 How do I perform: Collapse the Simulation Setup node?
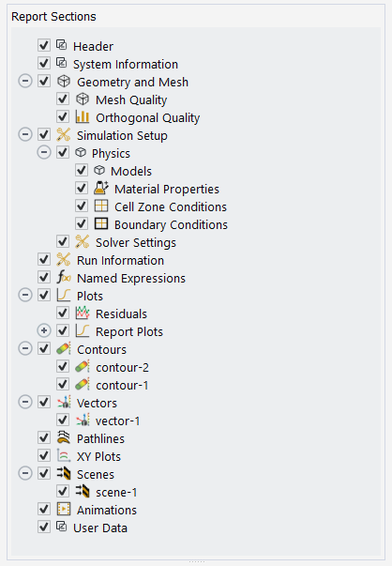[x=25, y=134]
